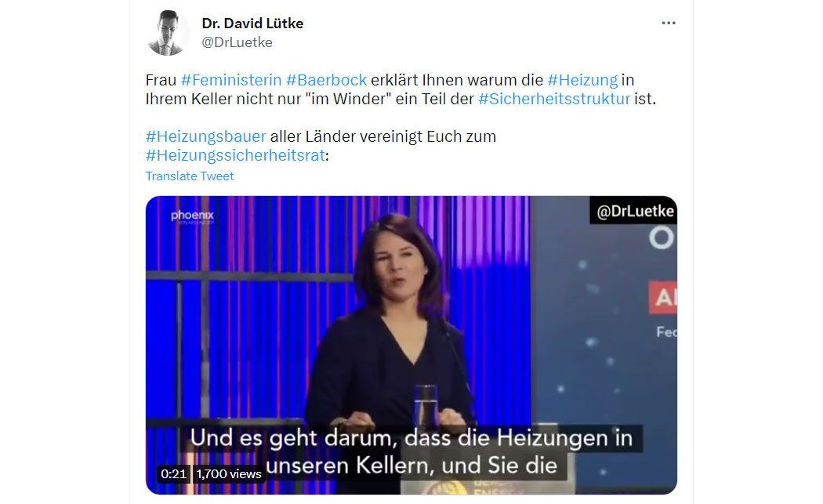Click the @DrLuetke watermark in video
This screenshot has height=504, width=823.
click(x=634, y=211)
